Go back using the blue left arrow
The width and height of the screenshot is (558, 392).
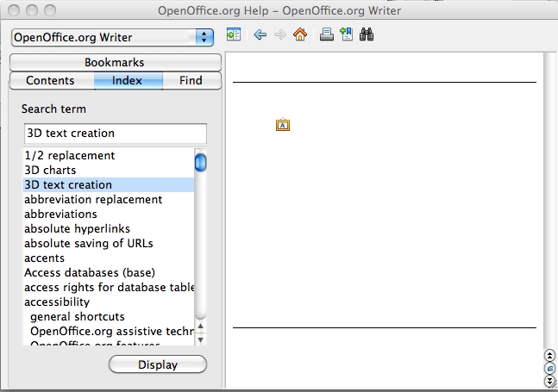(x=260, y=35)
